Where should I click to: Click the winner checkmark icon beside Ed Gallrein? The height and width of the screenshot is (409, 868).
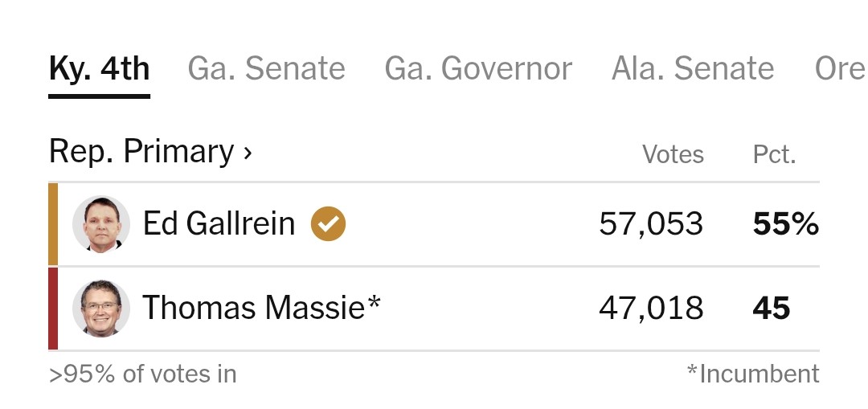328,223
